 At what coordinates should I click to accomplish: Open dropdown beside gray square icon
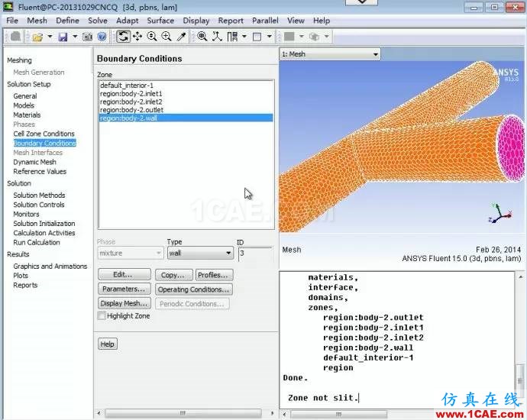tap(301, 37)
